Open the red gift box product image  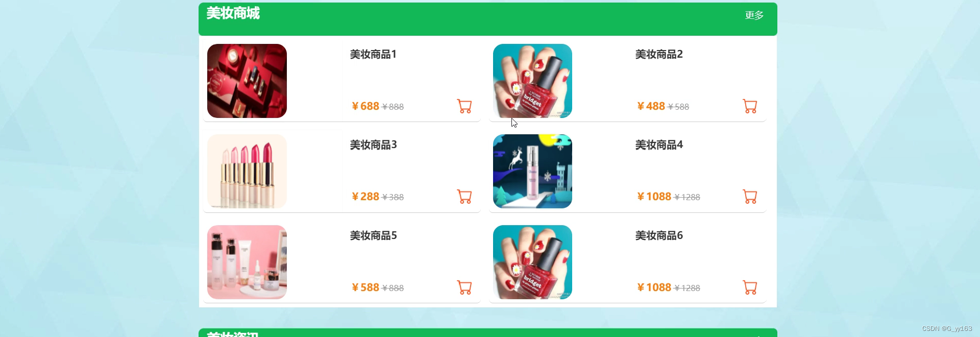click(x=247, y=81)
